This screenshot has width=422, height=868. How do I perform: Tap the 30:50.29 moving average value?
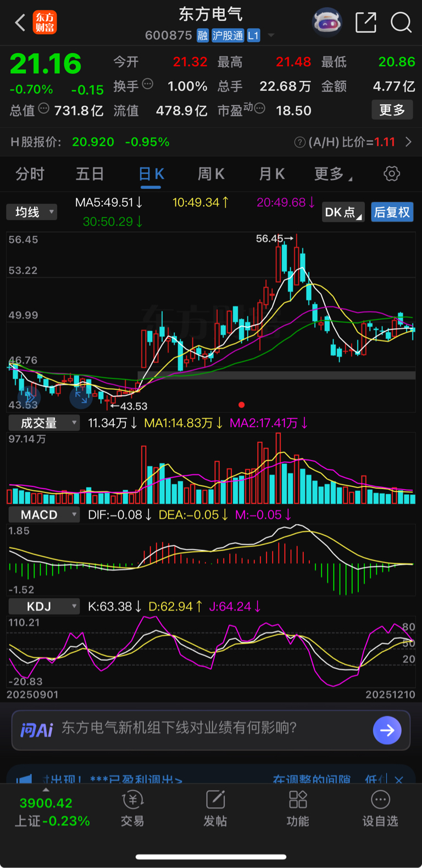(x=113, y=222)
